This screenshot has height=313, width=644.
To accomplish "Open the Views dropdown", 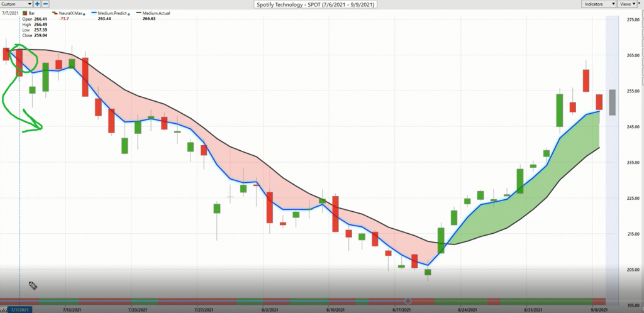I will 627,4.
